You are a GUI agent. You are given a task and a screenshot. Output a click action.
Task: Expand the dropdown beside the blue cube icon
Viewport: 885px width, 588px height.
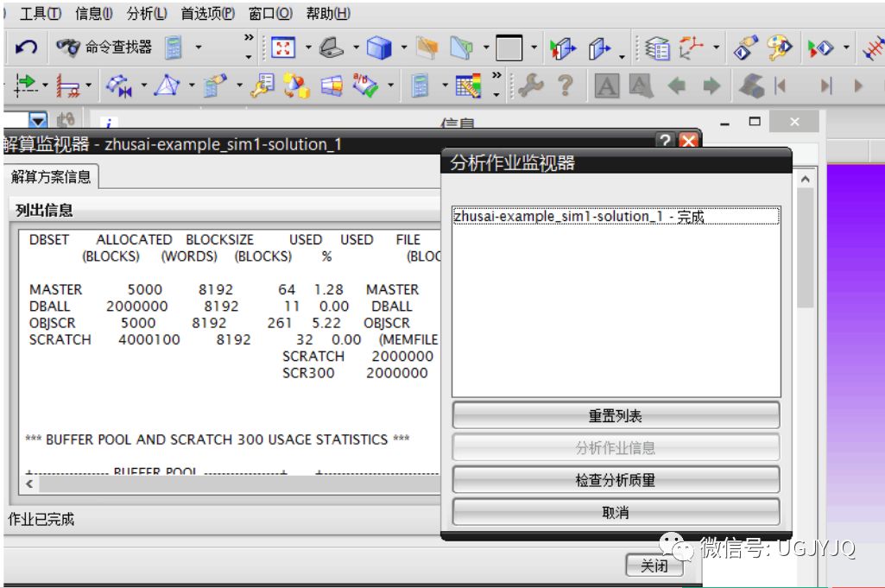[403, 47]
